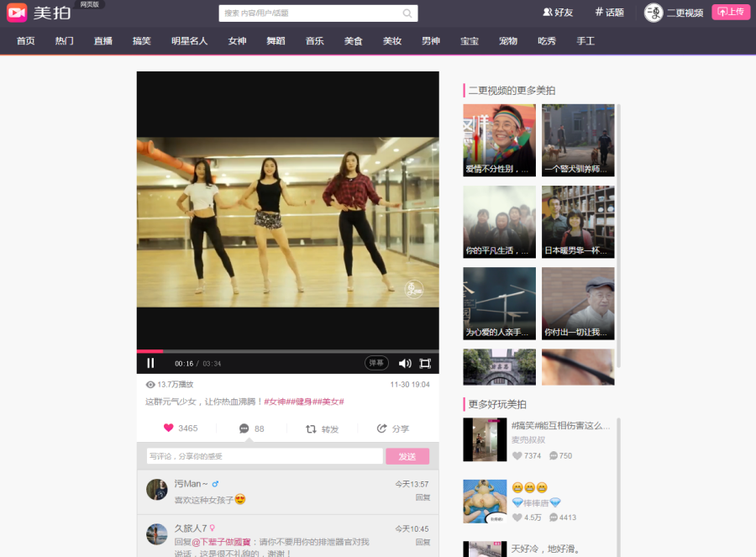Open 一个警犬驯养师 video thumbnail

[x=578, y=140]
